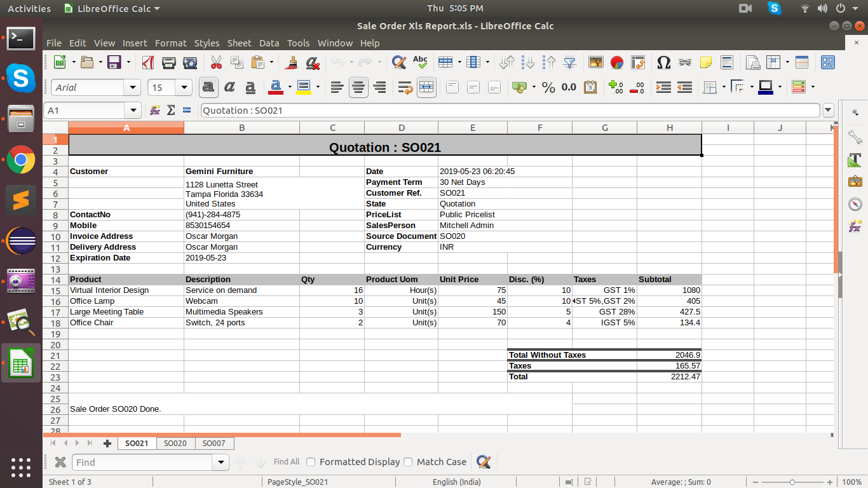
Task: Toggle the Formatted Display checkbox
Action: [x=311, y=462]
